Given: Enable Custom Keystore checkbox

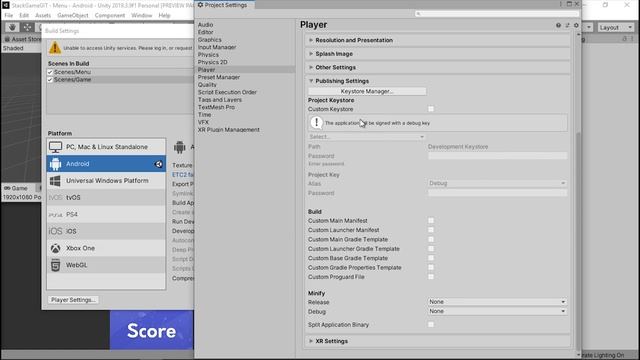Looking at the screenshot, I should pos(431,109).
